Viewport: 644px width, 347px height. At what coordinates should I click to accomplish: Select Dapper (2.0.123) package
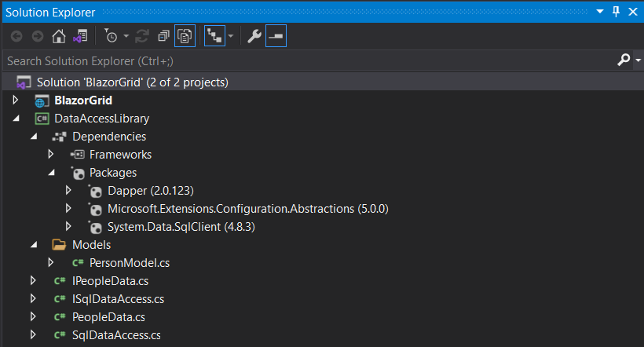click(x=151, y=191)
